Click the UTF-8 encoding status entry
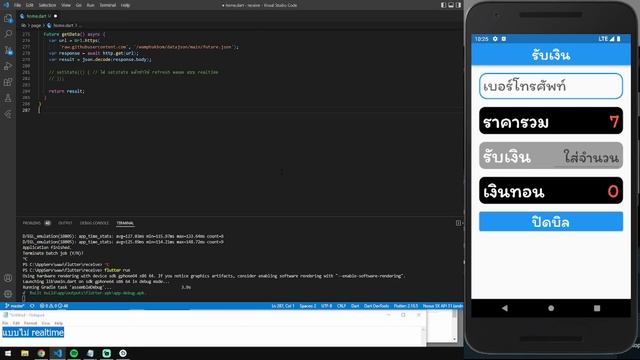Viewport: 640px width, 360px height. point(327,306)
